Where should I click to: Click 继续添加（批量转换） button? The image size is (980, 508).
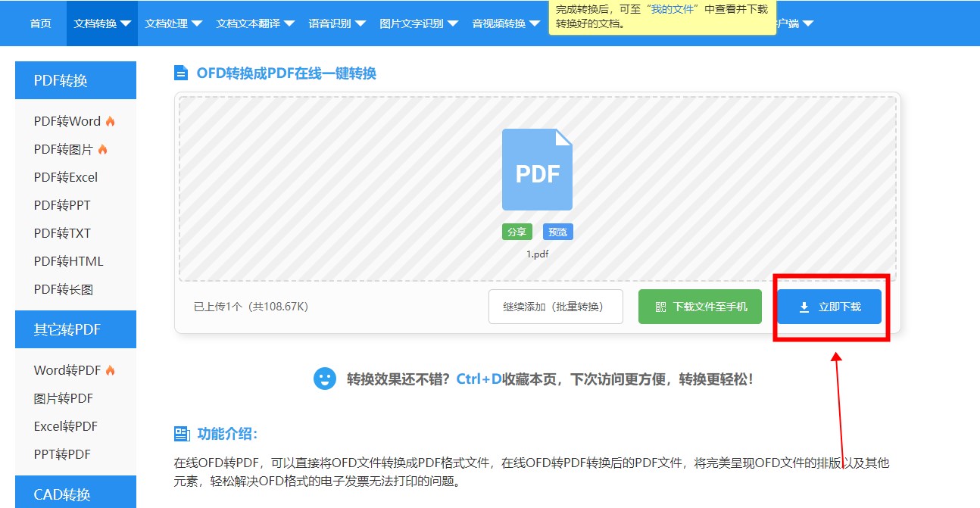[555, 307]
